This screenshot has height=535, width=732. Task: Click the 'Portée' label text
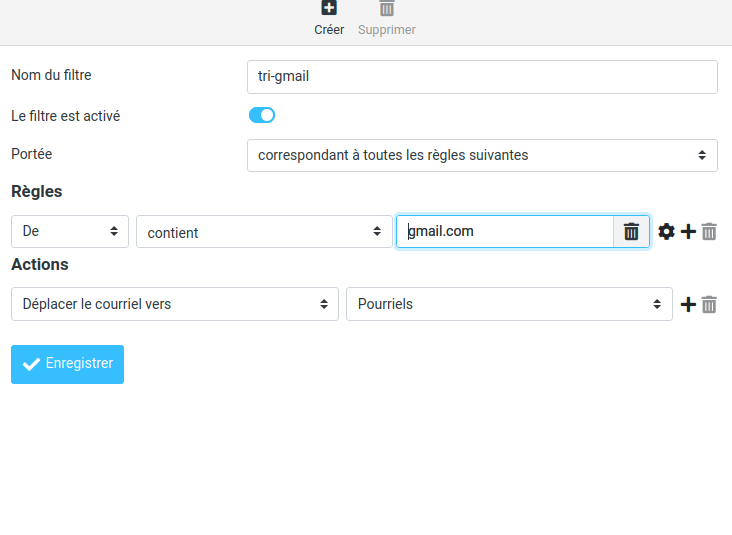(31, 154)
